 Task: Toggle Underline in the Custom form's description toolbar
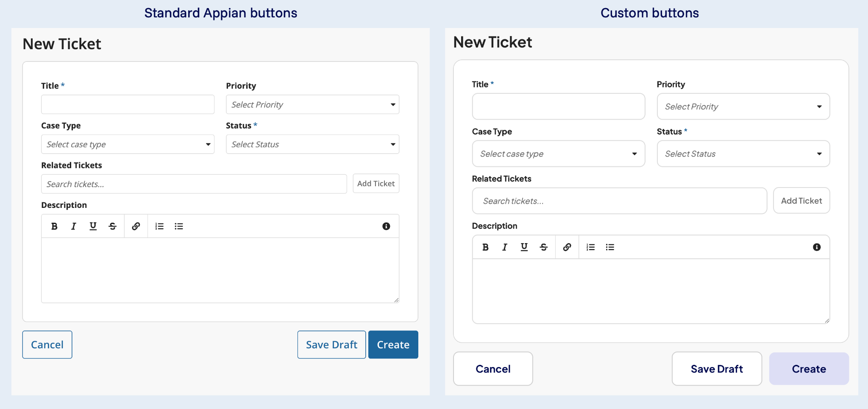pos(524,247)
